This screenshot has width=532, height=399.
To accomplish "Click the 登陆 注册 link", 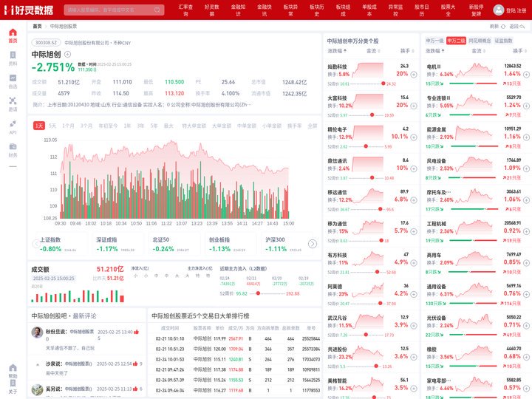I will tap(516, 10).
